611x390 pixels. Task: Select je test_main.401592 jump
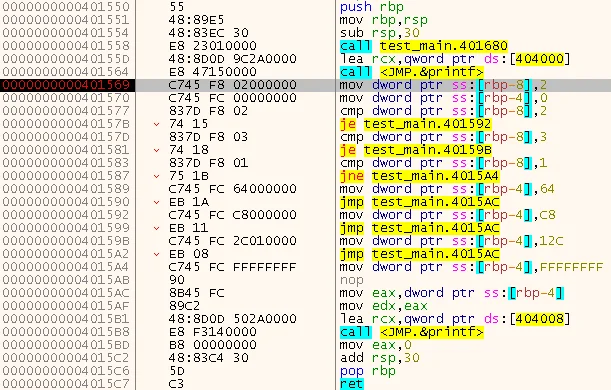pyautogui.click(x=416, y=124)
